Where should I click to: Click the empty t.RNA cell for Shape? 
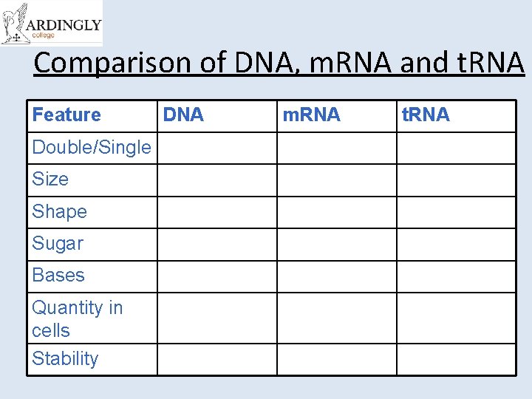point(456,212)
